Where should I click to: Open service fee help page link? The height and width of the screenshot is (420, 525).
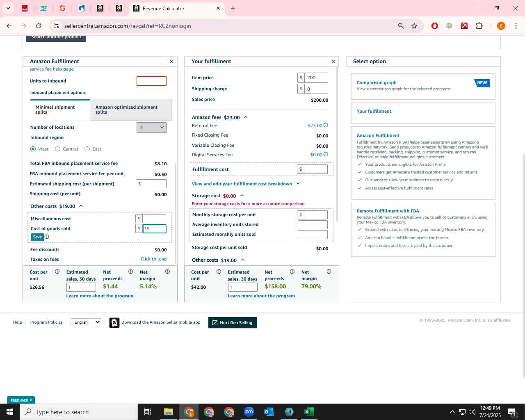[x=51, y=69]
